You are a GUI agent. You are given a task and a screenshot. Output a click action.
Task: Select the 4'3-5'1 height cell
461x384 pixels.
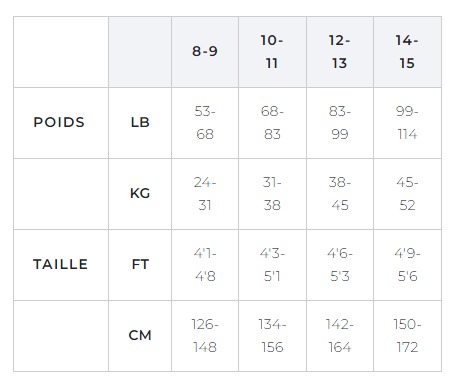(x=272, y=265)
